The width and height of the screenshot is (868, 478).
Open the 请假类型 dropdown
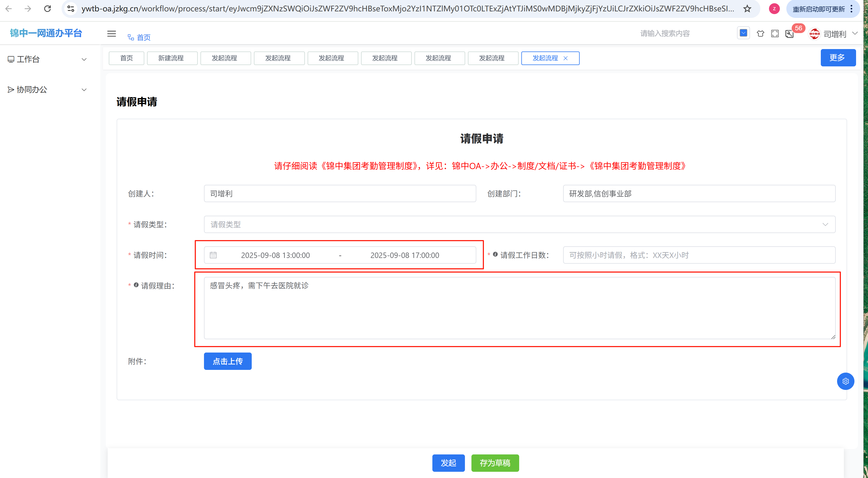pyautogui.click(x=519, y=225)
